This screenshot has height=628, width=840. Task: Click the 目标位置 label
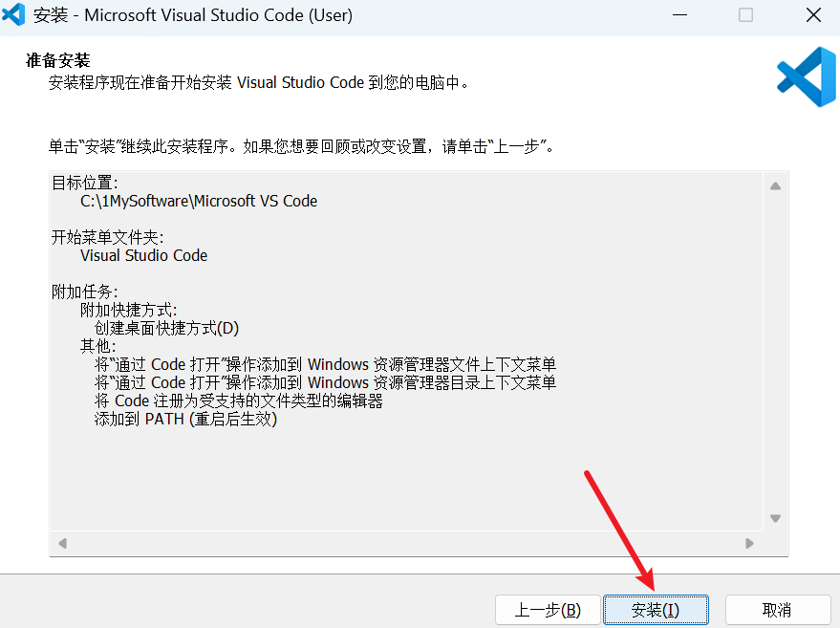85,183
